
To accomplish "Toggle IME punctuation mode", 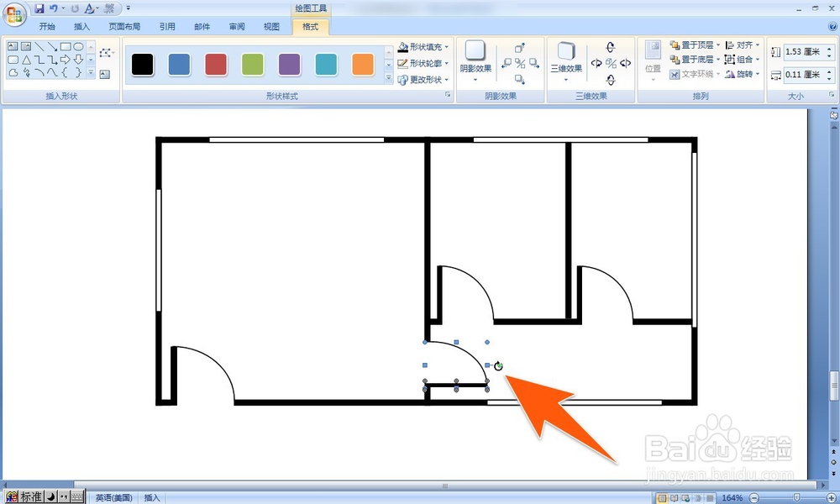I will tap(64, 497).
